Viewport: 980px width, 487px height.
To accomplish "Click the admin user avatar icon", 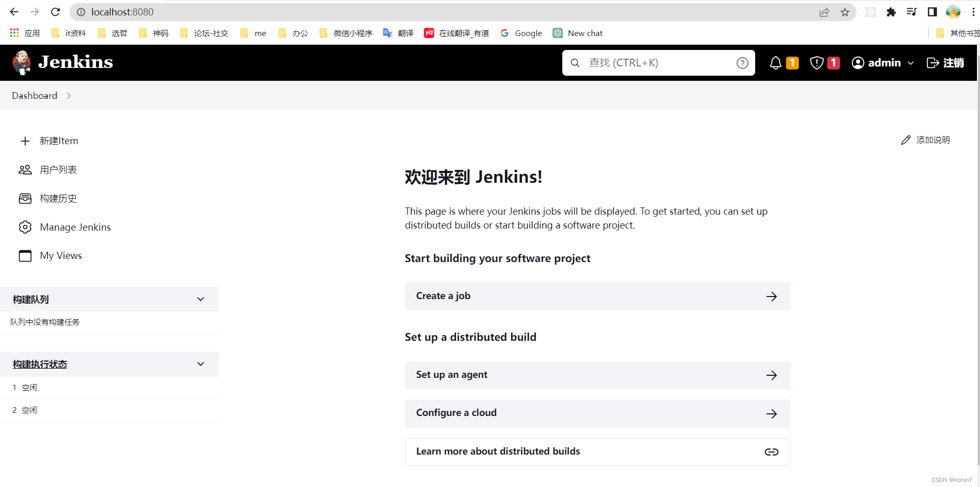I will 858,63.
